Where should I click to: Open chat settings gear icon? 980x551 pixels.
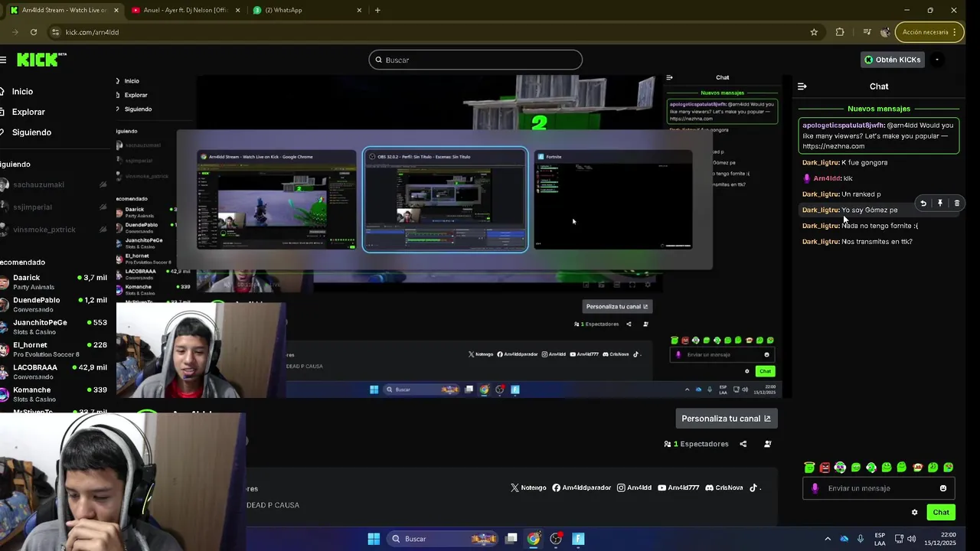(x=914, y=513)
